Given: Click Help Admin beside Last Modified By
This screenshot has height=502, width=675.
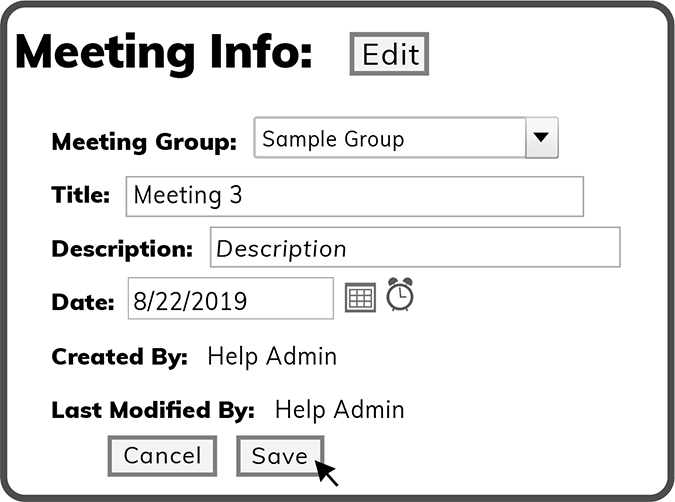Looking at the screenshot, I should tap(339, 409).
